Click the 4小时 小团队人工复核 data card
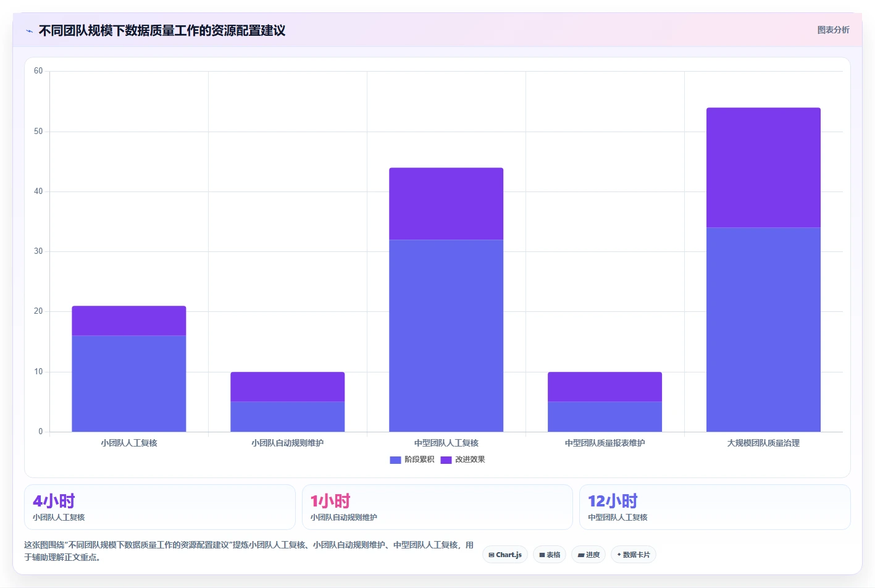875x588 pixels. (160, 507)
